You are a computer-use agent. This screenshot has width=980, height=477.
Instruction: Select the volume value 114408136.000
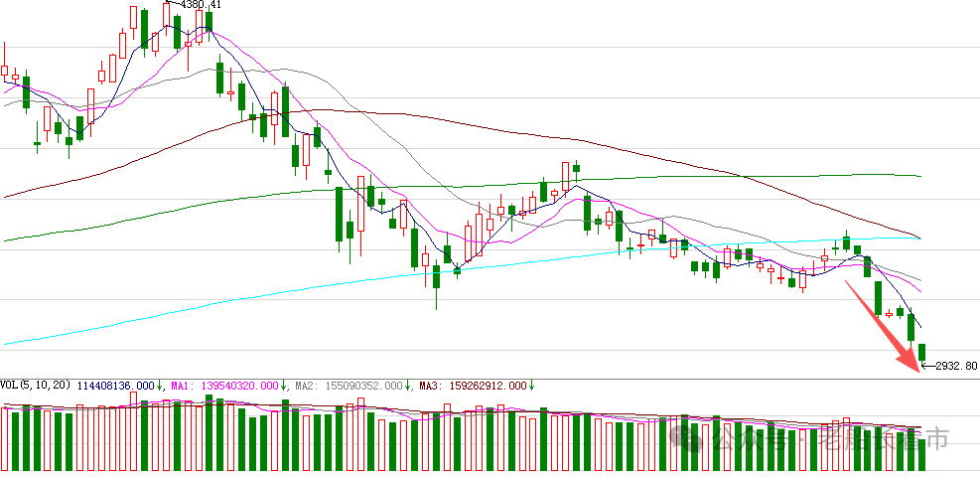click(115, 386)
